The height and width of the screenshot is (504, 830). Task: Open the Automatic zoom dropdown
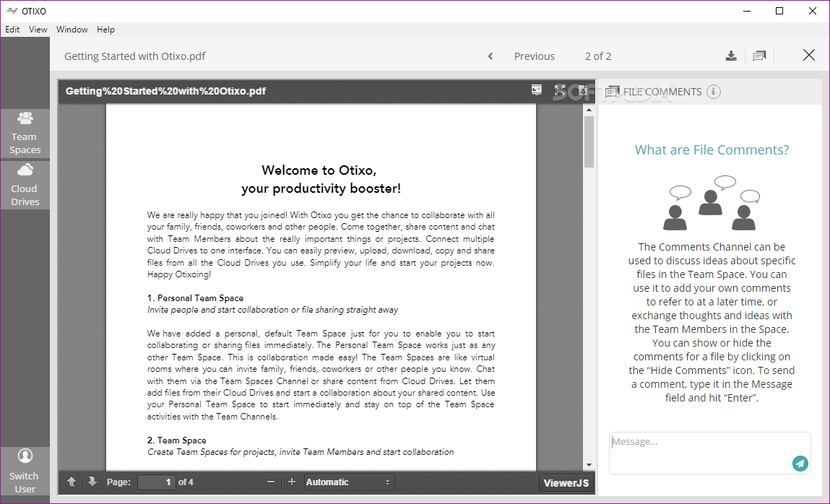[350, 482]
